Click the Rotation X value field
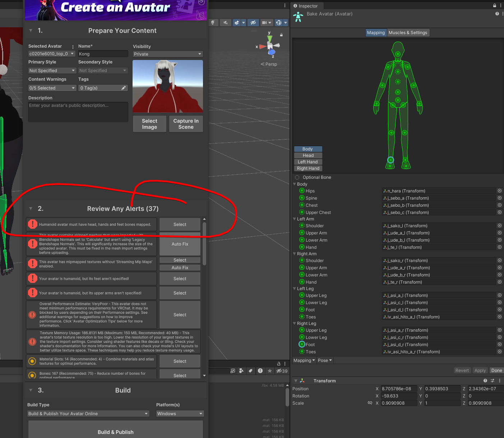This screenshot has height=438, width=504. point(399,396)
